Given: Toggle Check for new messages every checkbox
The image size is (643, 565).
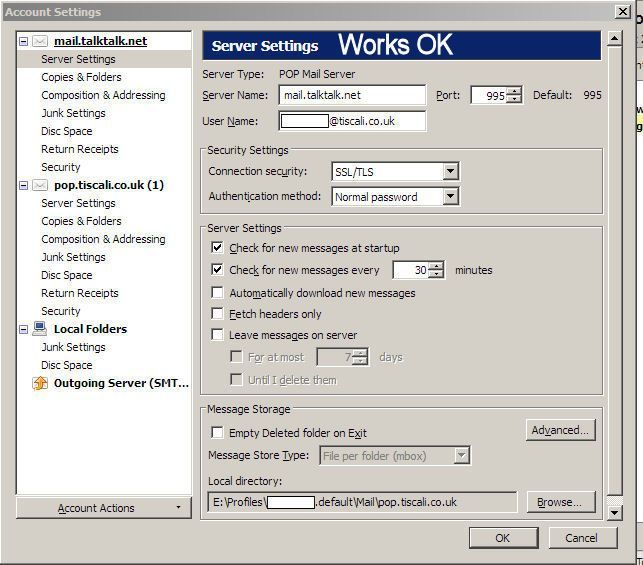Looking at the screenshot, I should pyautogui.click(x=217, y=270).
